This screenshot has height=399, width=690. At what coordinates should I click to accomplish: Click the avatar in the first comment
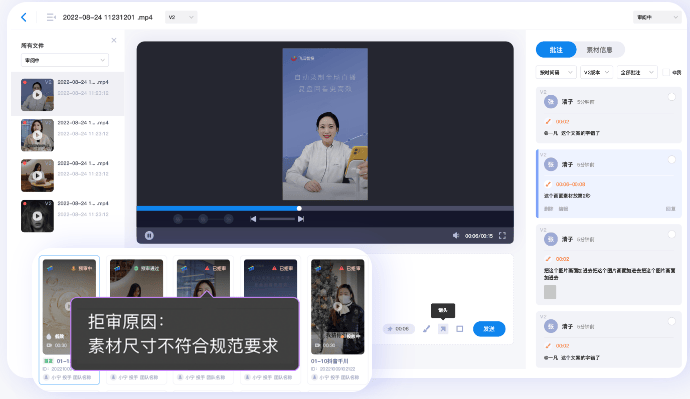click(x=551, y=102)
